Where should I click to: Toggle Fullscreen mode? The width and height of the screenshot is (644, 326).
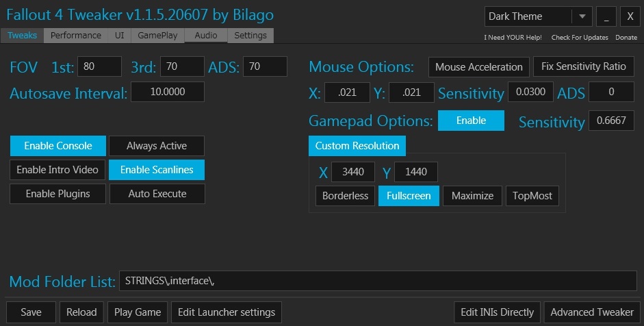(409, 196)
